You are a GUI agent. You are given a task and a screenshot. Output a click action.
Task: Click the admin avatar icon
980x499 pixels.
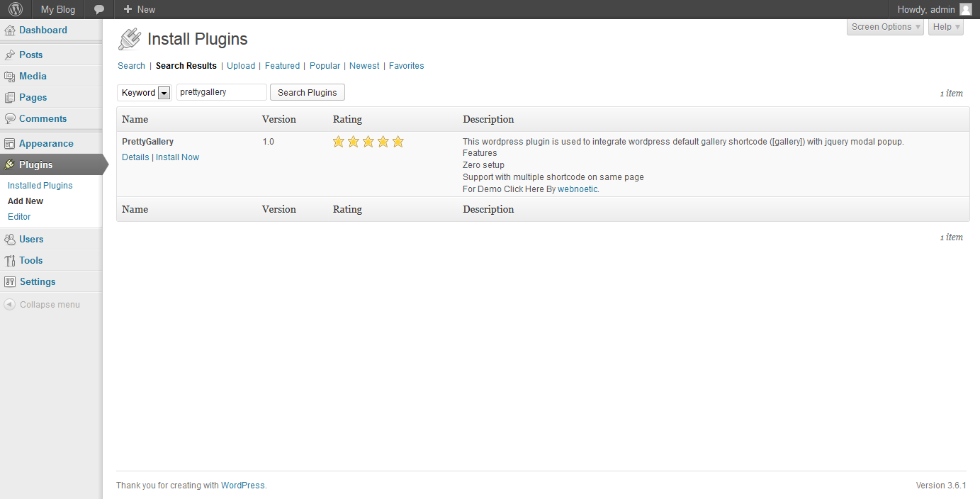click(965, 9)
